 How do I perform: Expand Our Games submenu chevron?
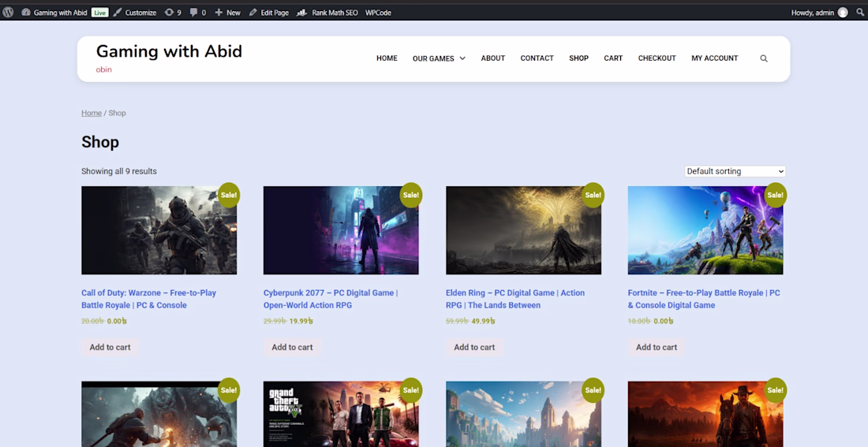coord(462,58)
